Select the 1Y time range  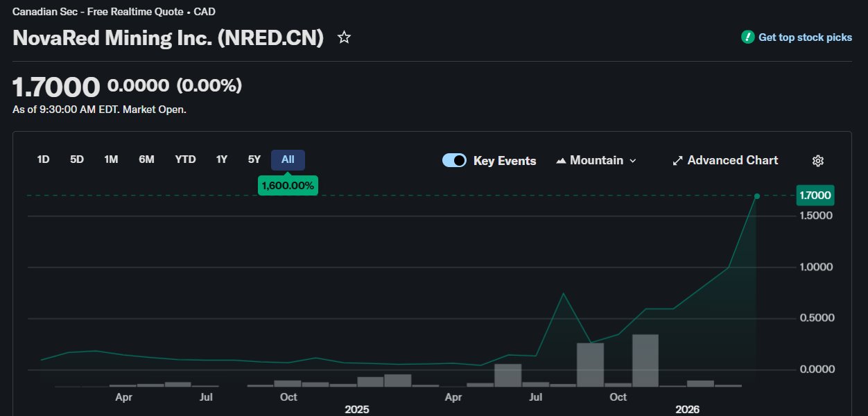pyautogui.click(x=222, y=159)
